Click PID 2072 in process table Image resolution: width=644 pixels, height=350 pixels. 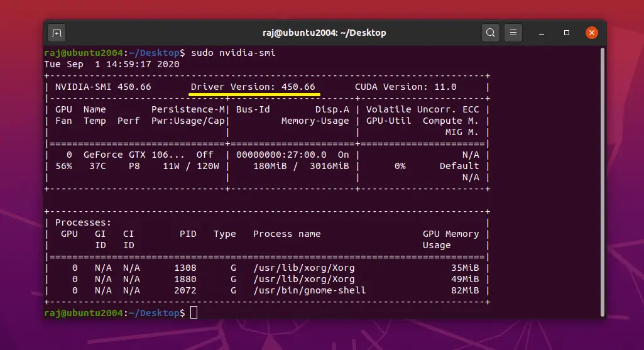point(185,290)
